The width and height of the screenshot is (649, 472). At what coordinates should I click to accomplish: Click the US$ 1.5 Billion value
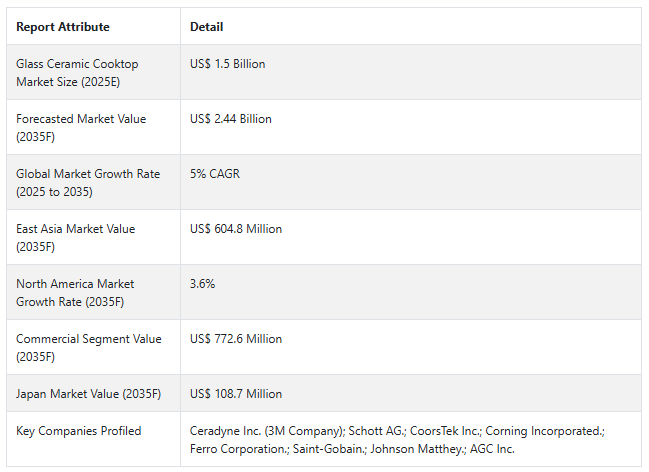[x=228, y=64]
